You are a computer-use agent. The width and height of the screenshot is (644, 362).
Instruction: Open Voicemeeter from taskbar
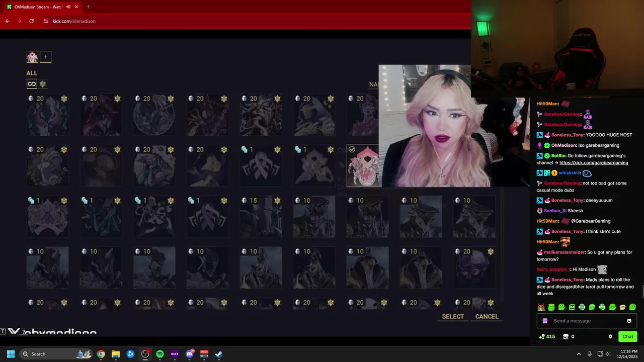pyautogui.click(x=204, y=354)
